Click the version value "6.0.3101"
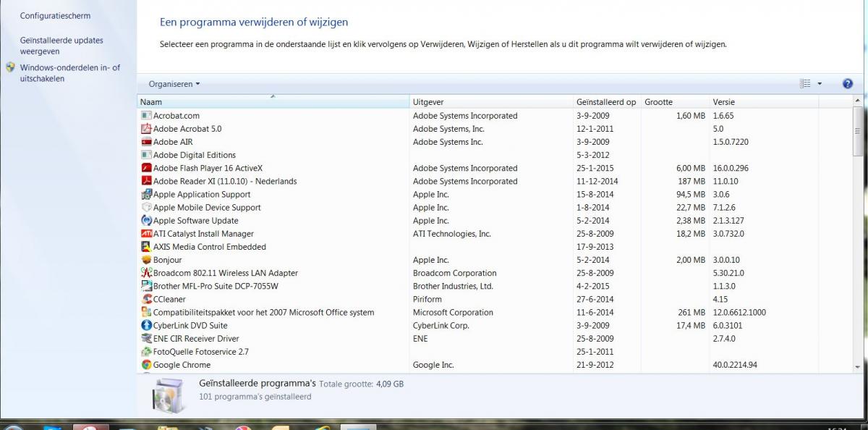The height and width of the screenshot is (430, 868). tap(728, 326)
